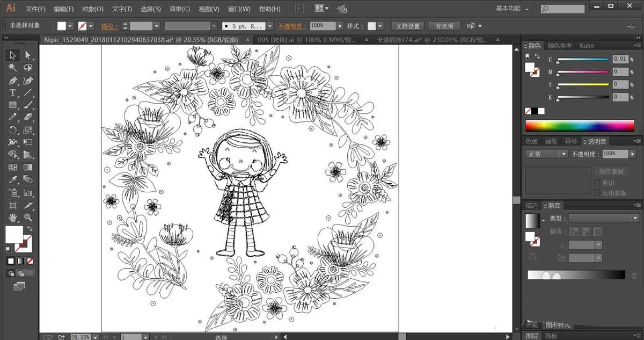The width and height of the screenshot is (644, 340).
Task: Open the 基本功能 workspace switcher
Action: [x=512, y=9]
